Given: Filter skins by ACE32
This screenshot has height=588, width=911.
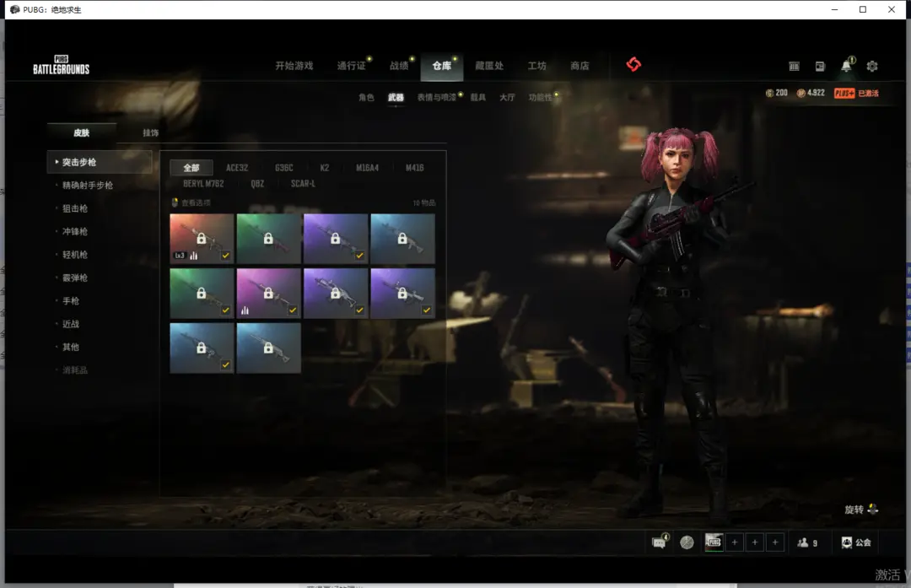Looking at the screenshot, I should click(x=237, y=168).
